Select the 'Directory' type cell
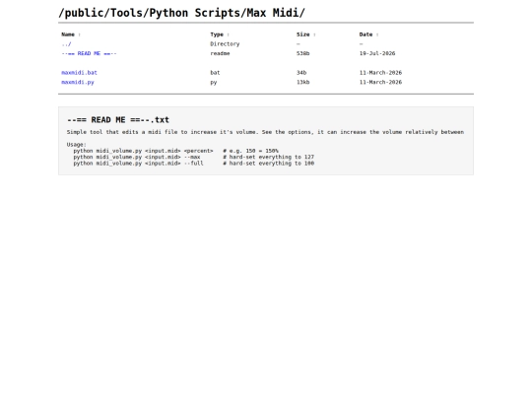Image resolution: width=532 pixels, height=399 pixels. (x=225, y=44)
